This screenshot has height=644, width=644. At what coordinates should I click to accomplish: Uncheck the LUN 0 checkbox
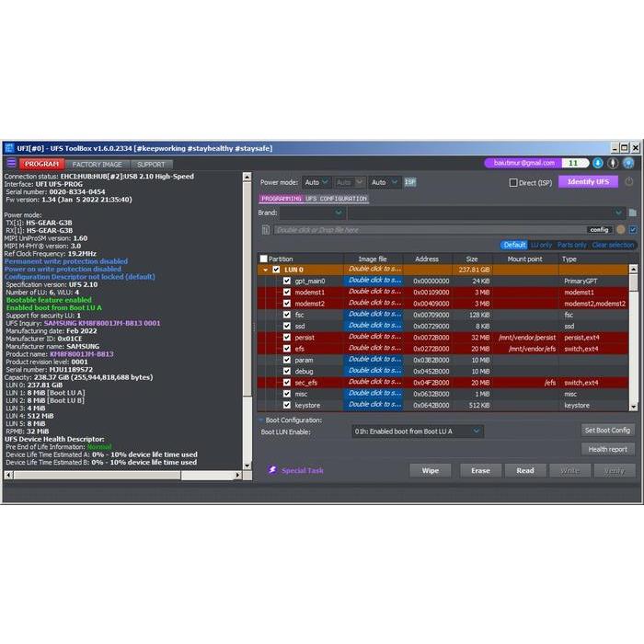tap(276, 270)
